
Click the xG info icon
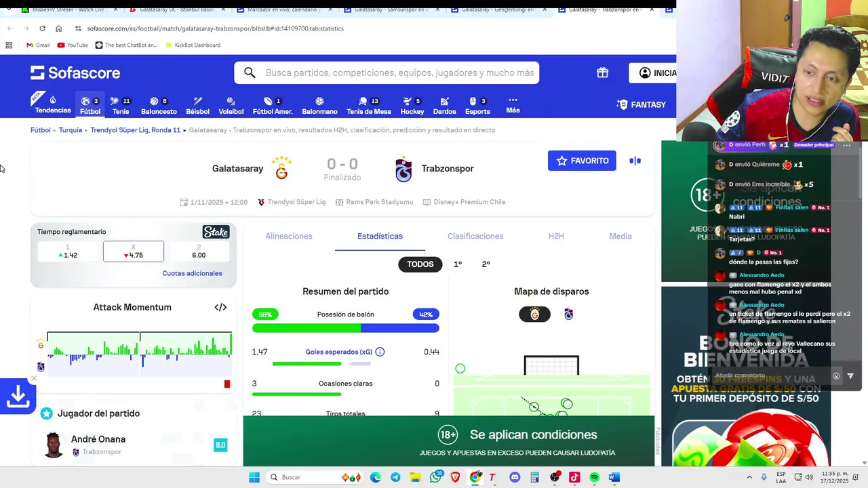[x=380, y=352]
